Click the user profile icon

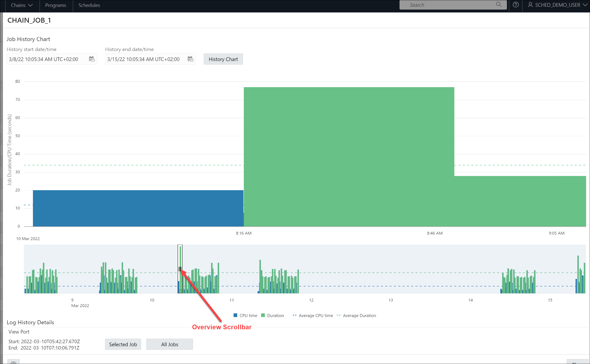530,5
